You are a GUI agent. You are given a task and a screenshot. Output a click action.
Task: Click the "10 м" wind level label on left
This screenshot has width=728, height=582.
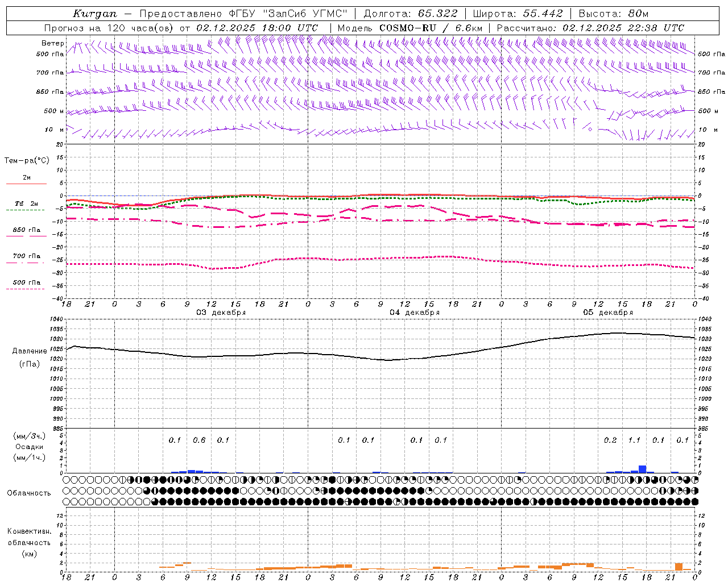[55, 130]
